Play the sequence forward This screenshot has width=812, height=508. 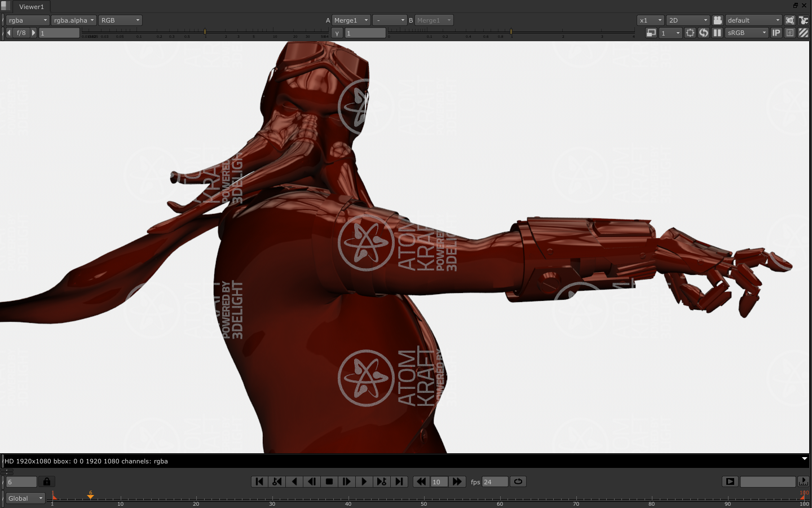pyautogui.click(x=364, y=481)
